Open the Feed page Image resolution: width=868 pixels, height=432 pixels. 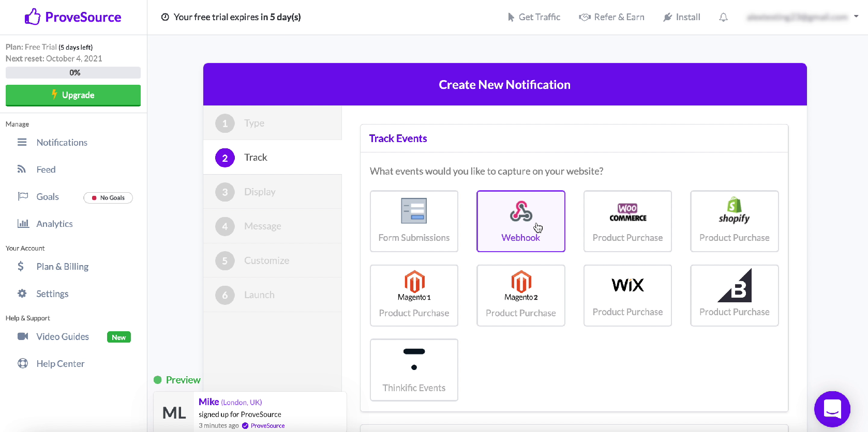pyautogui.click(x=46, y=169)
